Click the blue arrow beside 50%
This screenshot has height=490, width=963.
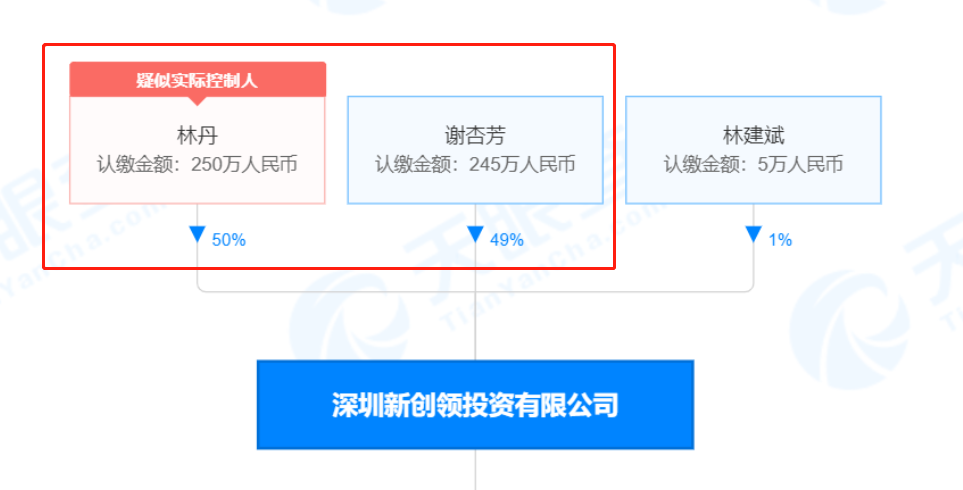pos(197,234)
